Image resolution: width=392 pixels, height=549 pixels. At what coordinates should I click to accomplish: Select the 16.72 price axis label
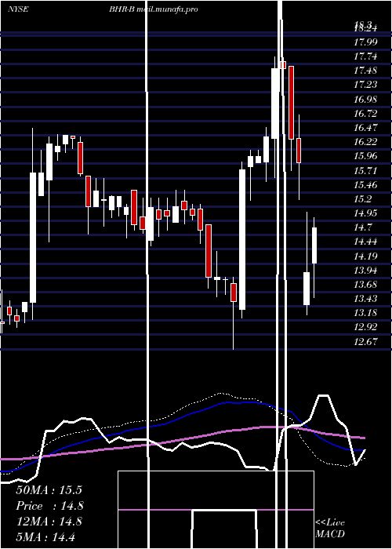pyautogui.click(x=365, y=114)
